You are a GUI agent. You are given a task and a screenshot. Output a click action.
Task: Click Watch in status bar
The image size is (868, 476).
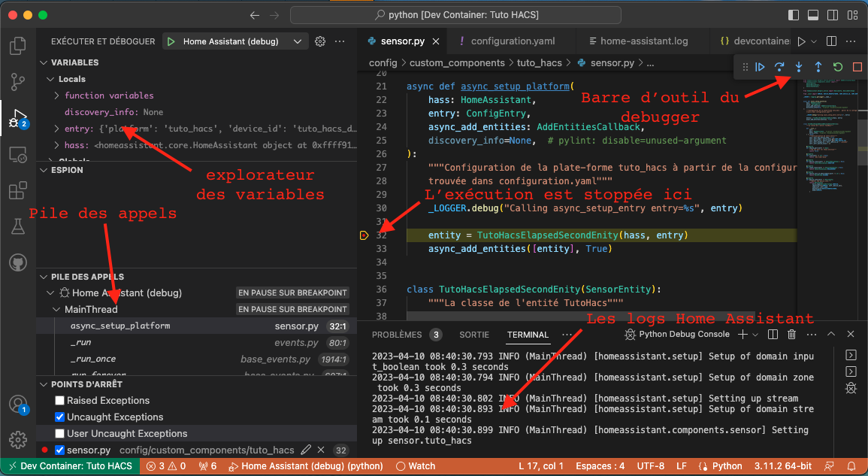tap(416, 466)
